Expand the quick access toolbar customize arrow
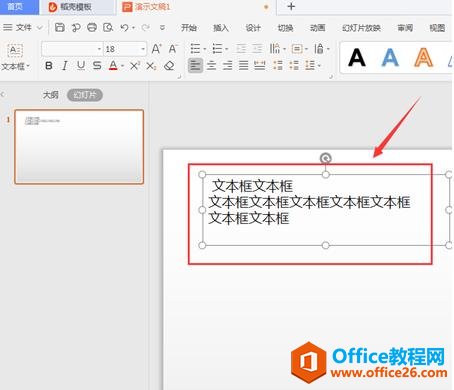454x390 pixels. (162, 27)
